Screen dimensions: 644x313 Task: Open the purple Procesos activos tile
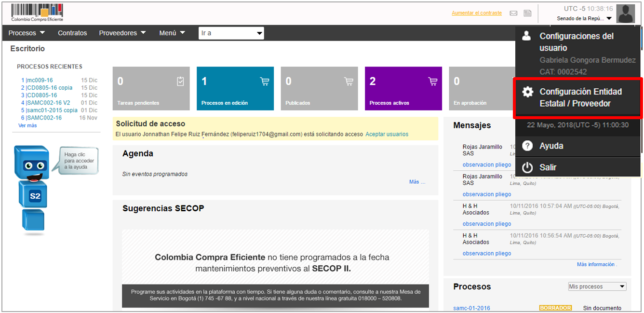click(x=403, y=88)
